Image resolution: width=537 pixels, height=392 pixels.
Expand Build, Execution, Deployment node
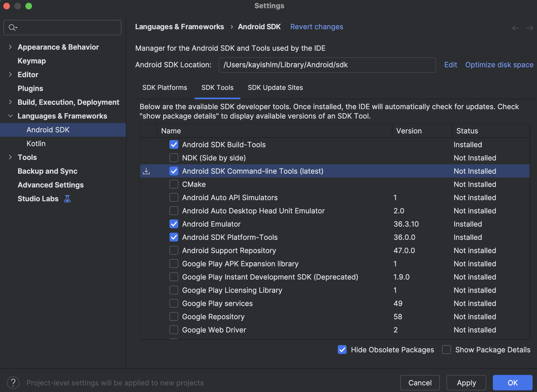(10, 102)
